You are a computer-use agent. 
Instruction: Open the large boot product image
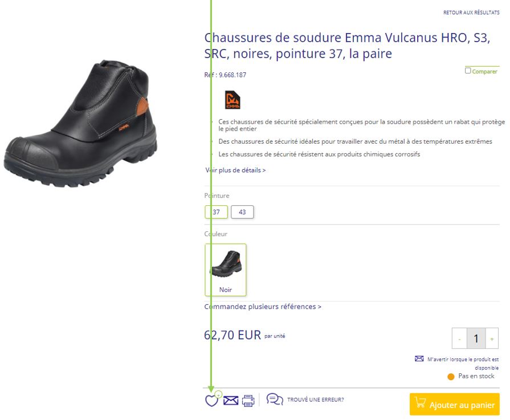(80, 124)
